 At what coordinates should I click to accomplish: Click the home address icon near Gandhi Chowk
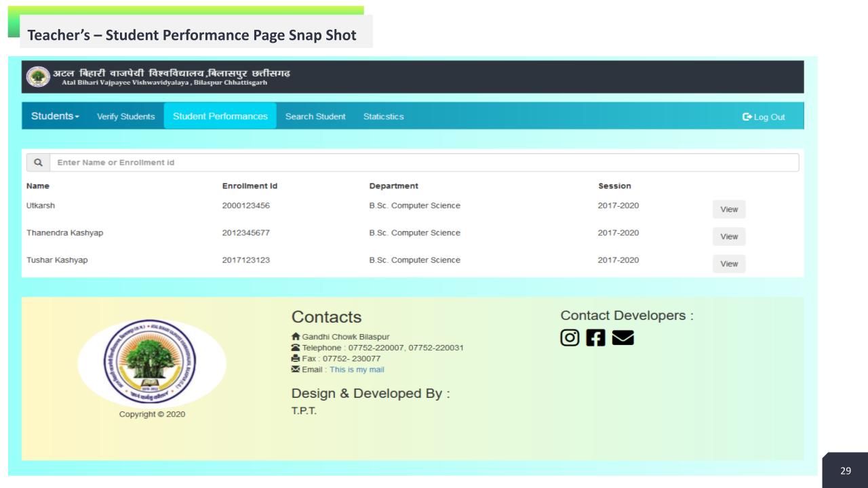pyautogui.click(x=295, y=336)
